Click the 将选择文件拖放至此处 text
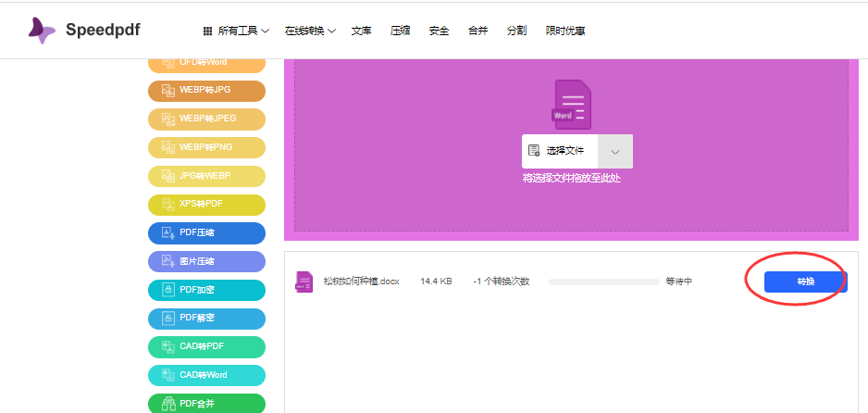Screen dimensions: 868x413 571,179
